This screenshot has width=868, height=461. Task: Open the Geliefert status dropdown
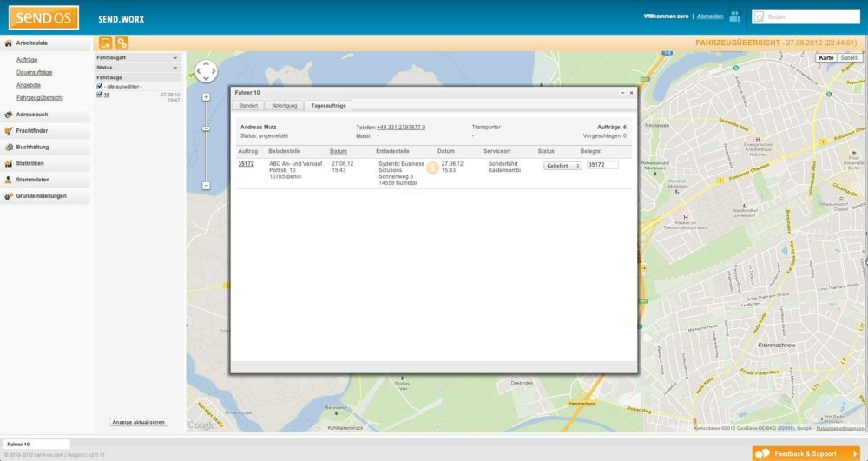[x=562, y=165]
